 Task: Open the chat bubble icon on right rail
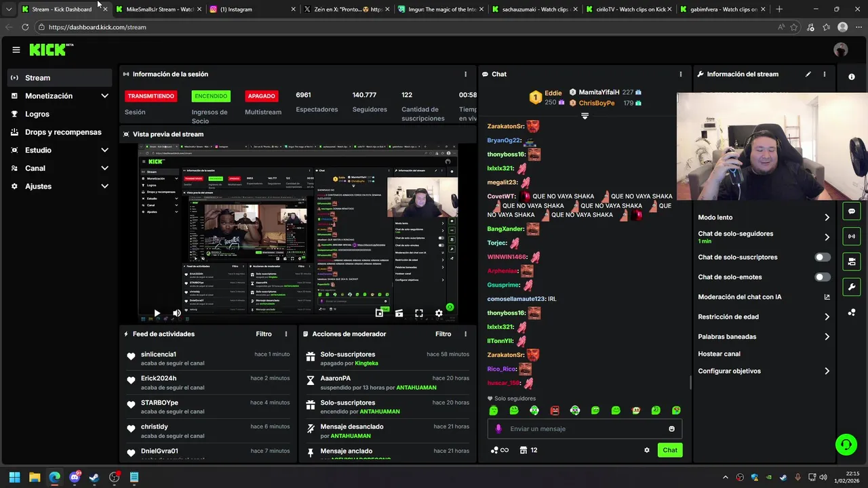852,211
